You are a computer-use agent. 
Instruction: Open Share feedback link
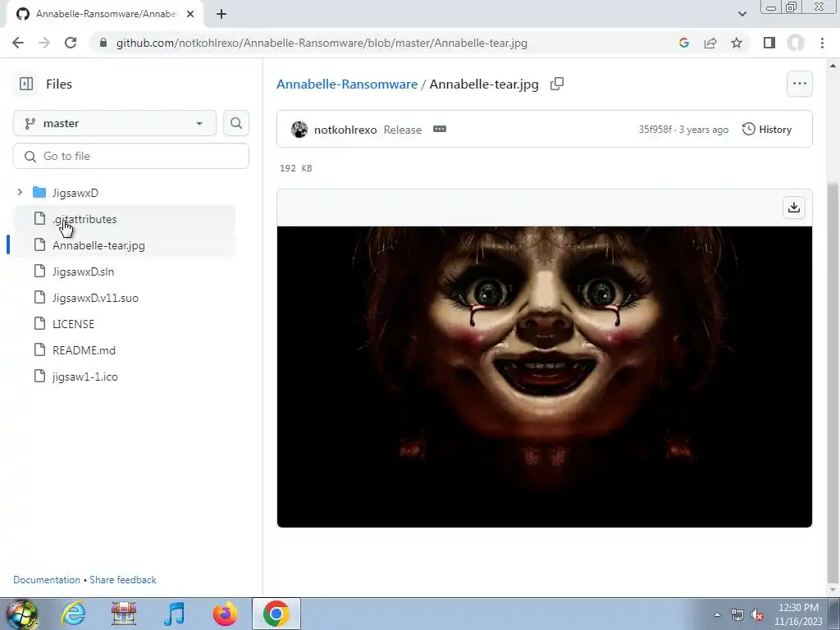pyautogui.click(x=123, y=580)
